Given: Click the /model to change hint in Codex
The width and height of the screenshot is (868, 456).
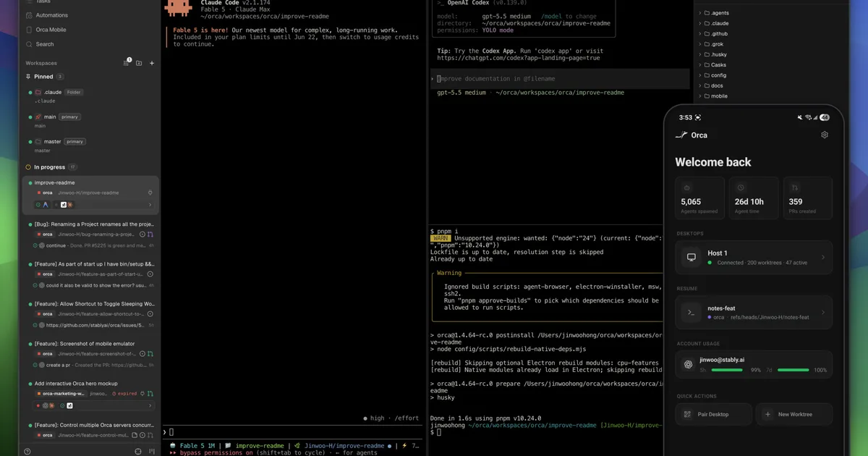Looking at the screenshot, I should tap(569, 16).
